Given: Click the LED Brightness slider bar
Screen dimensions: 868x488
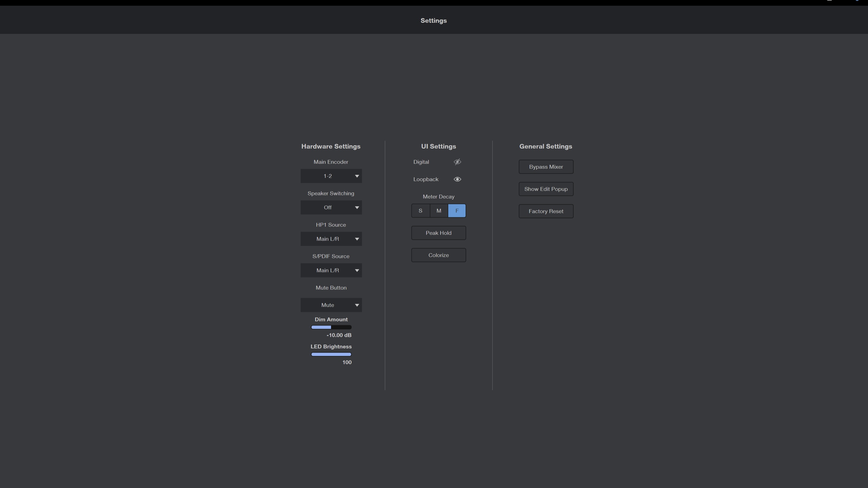Looking at the screenshot, I should tap(331, 354).
